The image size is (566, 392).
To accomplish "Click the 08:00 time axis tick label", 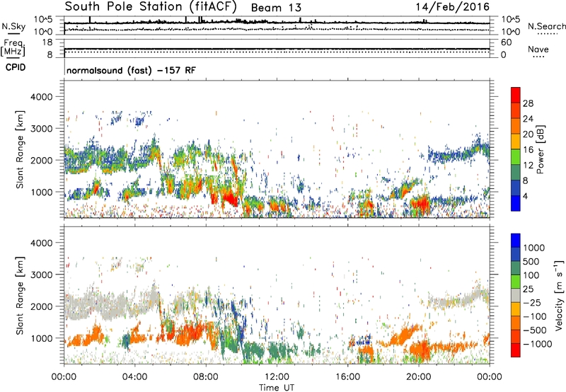I will tap(206, 377).
